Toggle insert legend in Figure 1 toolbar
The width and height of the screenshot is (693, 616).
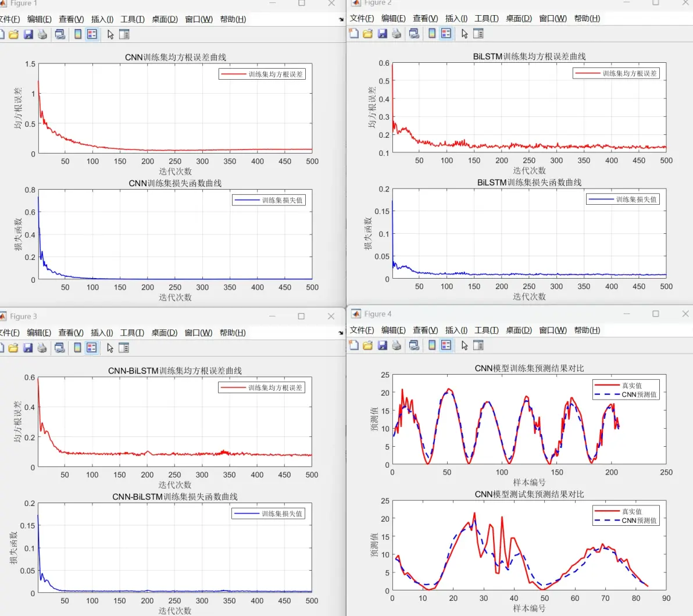tap(92, 34)
